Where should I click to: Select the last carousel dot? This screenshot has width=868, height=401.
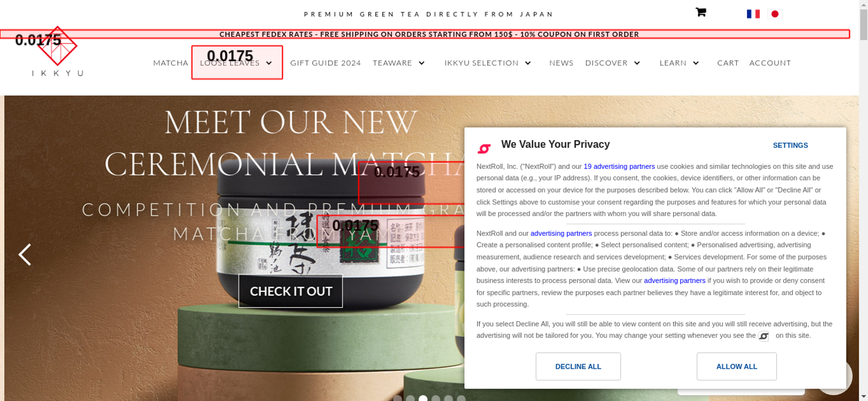pyautogui.click(x=461, y=398)
